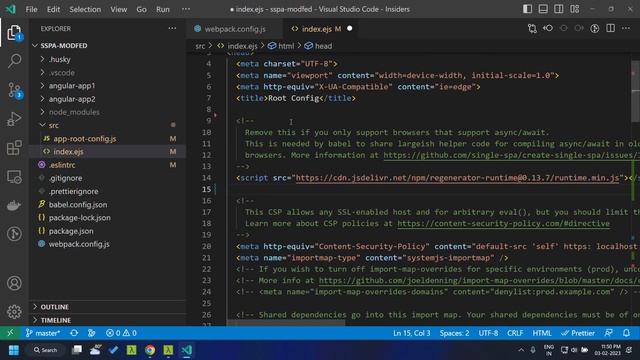Change encoding UTF-8
Screen dimensions: 640x360
[x=488, y=333]
